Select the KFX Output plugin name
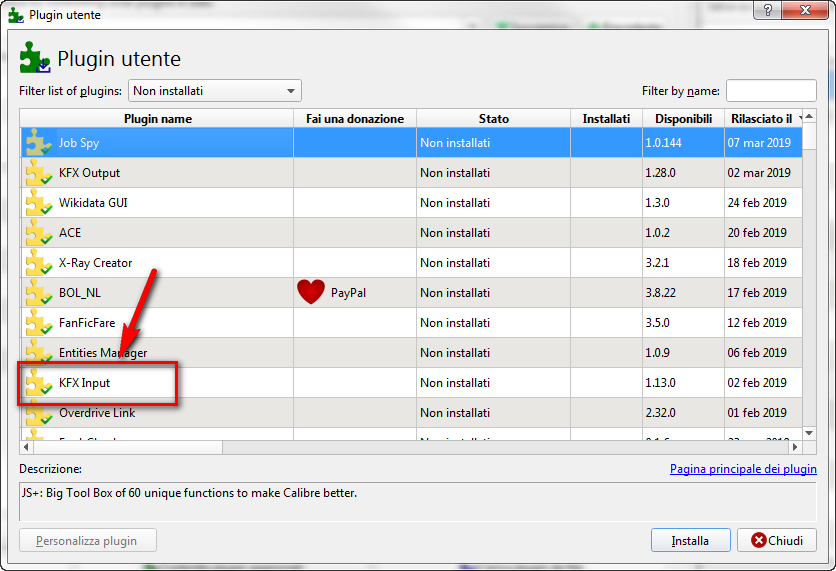This screenshot has height=571, width=836. pyautogui.click(x=90, y=173)
